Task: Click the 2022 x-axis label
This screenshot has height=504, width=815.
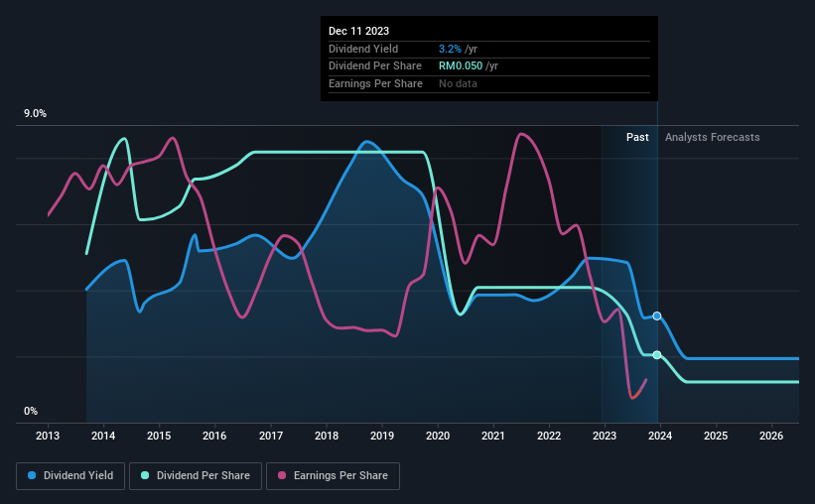Action: click(x=549, y=436)
